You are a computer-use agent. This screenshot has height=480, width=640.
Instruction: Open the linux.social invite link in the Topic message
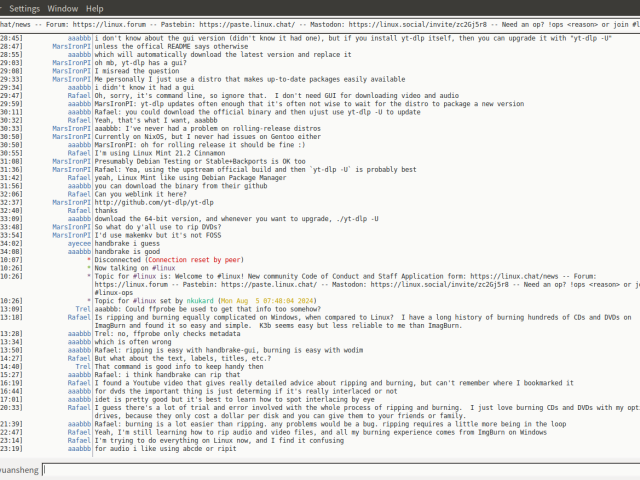click(x=439, y=284)
